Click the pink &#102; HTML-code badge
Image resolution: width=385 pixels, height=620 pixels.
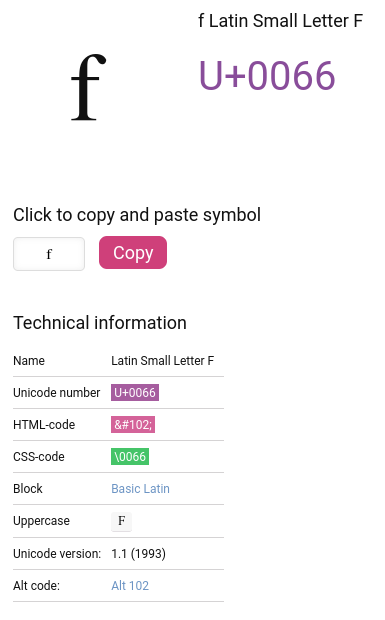click(133, 425)
